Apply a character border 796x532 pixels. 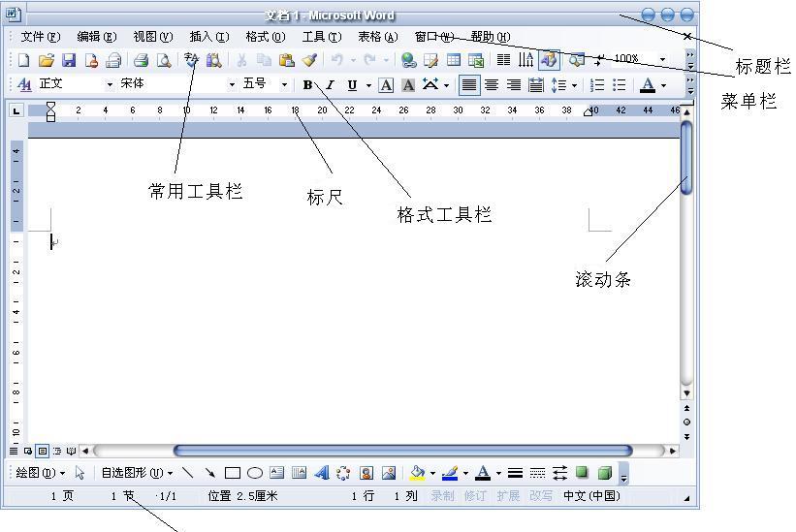coord(386,85)
